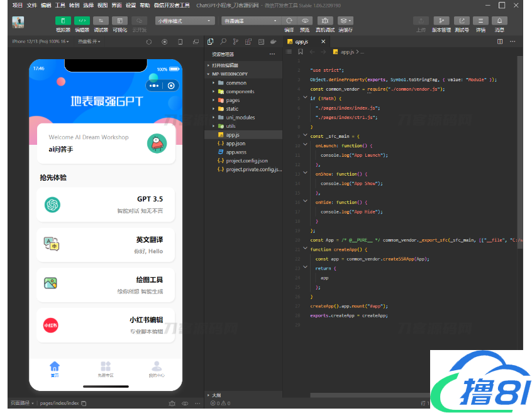Split the editor with the split icon

point(500,42)
